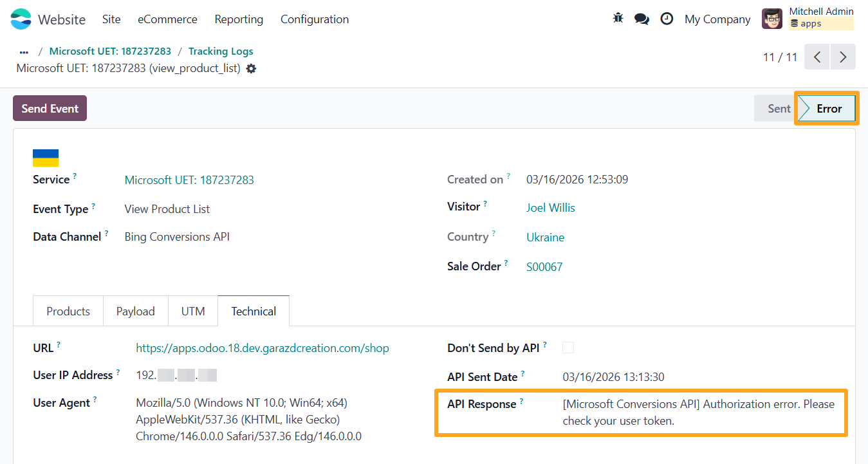This screenshot has height=464, width=868.
Task: Switch to the Payload tab
Action: click(135, 311)
